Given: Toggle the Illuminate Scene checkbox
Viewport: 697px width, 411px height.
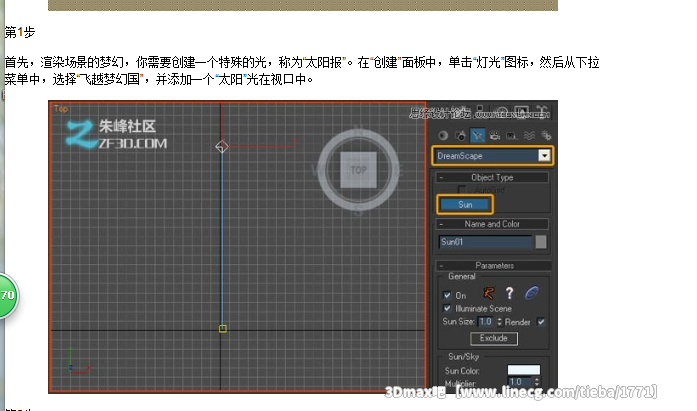Looking at the screenshot, I should tap(447, 308).
